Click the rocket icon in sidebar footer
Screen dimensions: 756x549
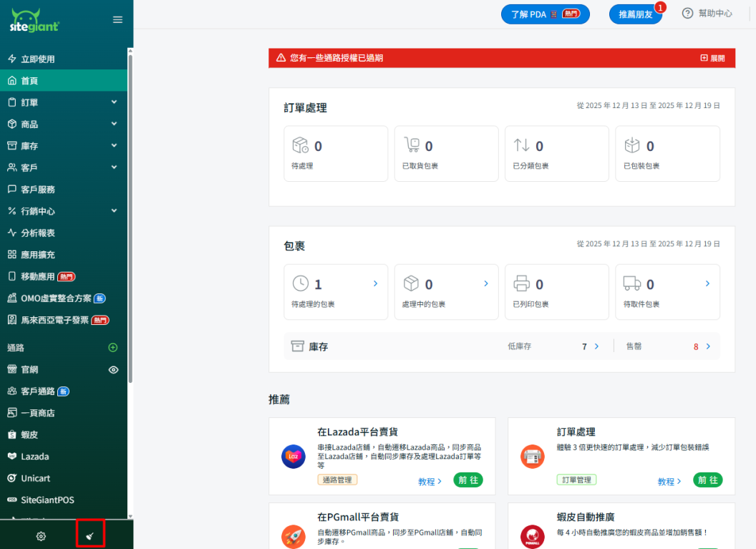[90, 535]
